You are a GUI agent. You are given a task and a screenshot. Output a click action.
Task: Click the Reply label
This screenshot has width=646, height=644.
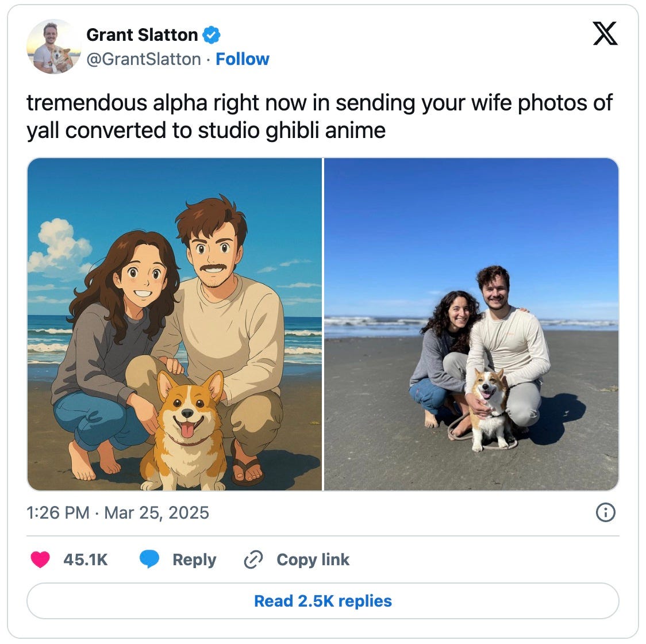(194, 559)
